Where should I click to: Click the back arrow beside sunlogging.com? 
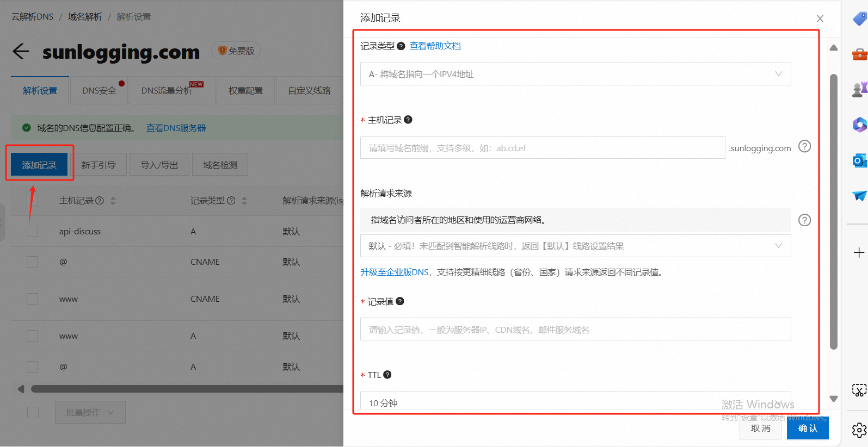click(21, 52)
